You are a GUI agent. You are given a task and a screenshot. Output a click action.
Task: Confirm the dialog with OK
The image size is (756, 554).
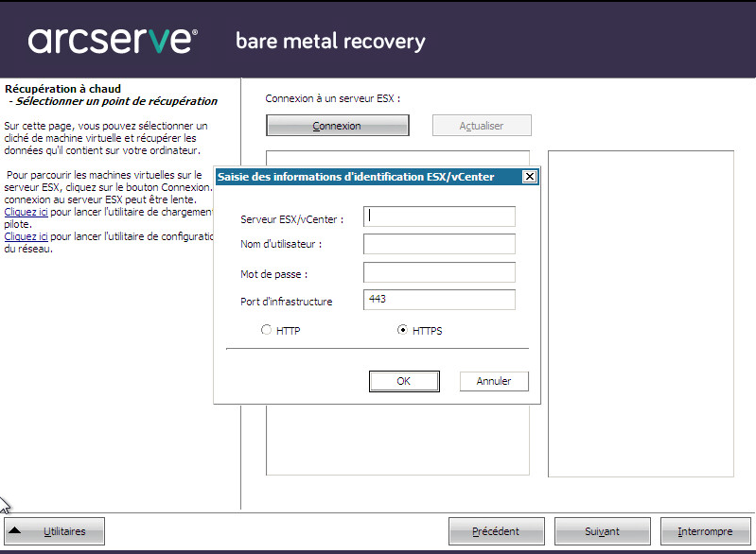[x=404, y=381]
